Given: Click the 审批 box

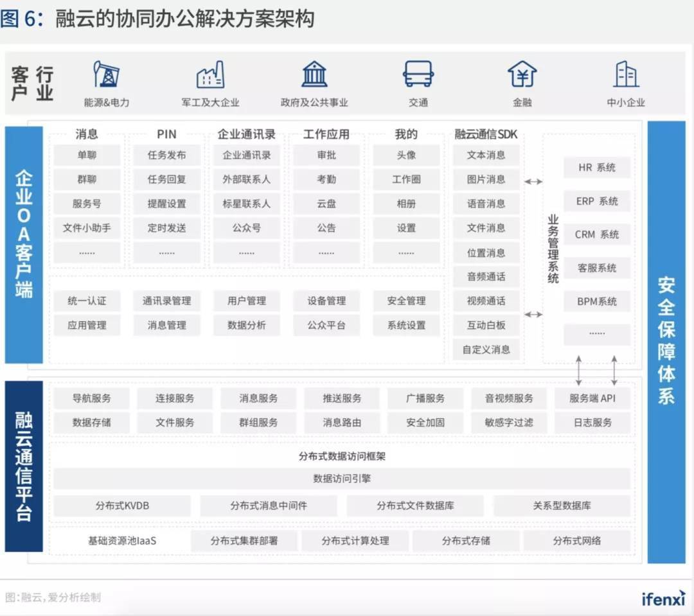Looking at the screenshot, I should click(x=326, y=155).
